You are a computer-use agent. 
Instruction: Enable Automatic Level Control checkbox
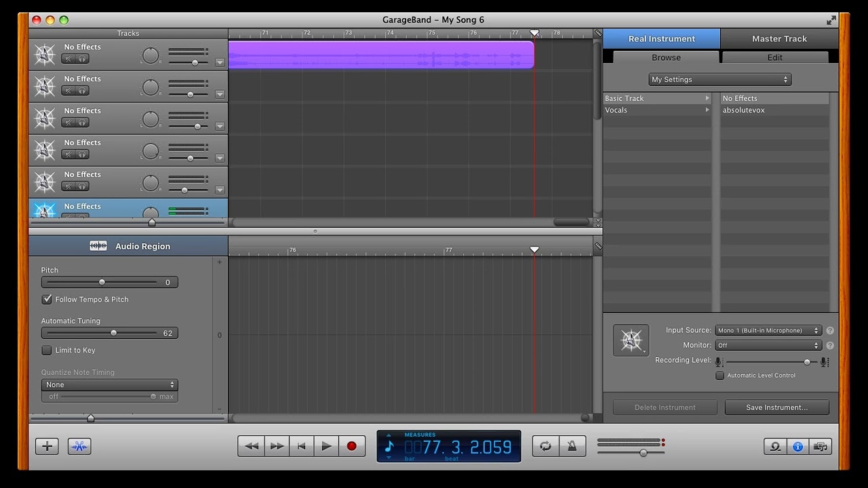tap(720, 375)
